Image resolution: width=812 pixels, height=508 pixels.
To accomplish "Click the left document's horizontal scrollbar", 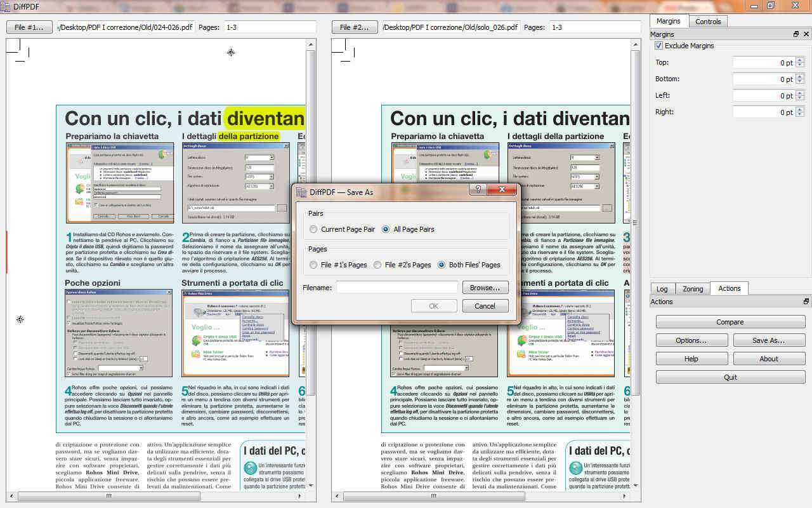I will pyautogui.click(x=108, y=496).
